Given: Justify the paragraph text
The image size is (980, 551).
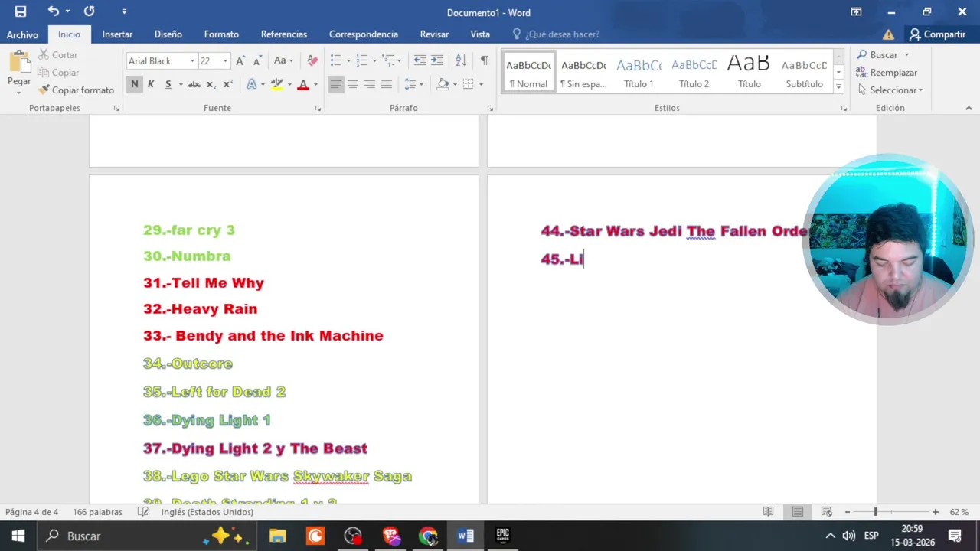Looking at the screenshot, I should (x=387, y=84).
